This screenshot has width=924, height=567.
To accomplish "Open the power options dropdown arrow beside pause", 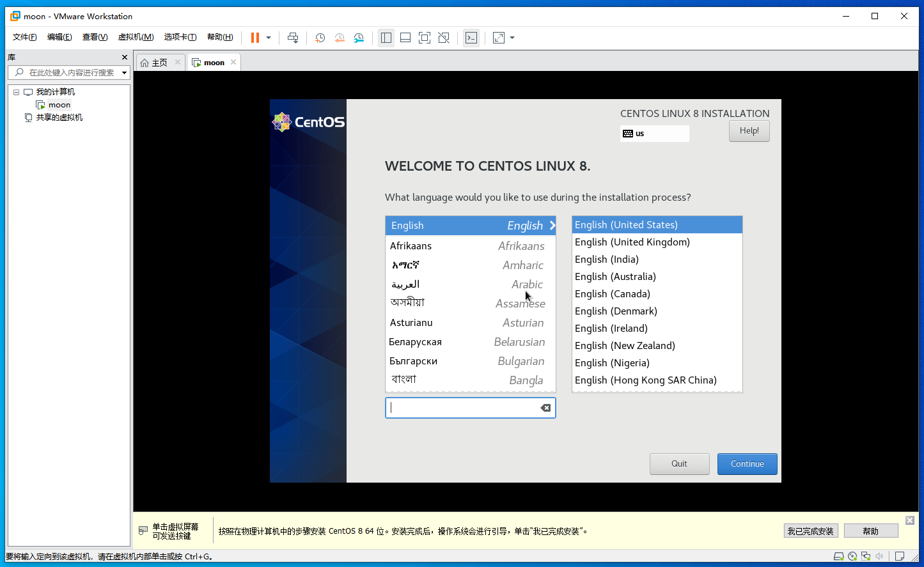I will (x=269, y=38).
